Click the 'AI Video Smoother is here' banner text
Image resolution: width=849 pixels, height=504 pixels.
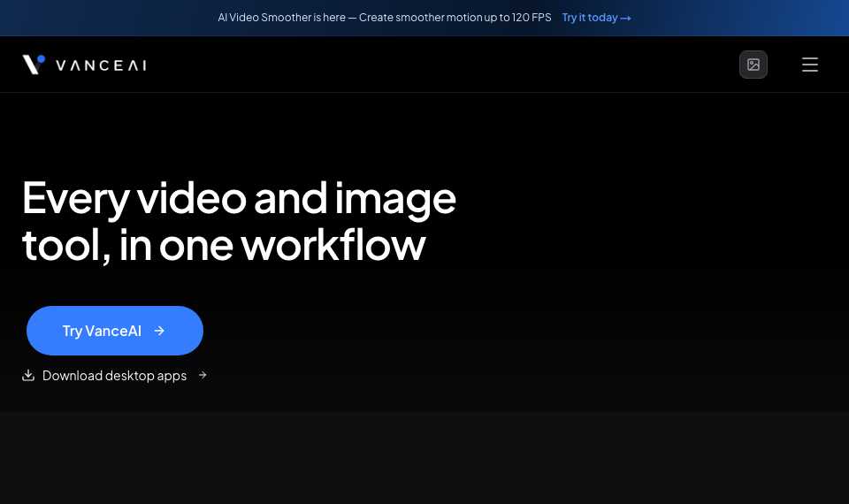(385, 18)
